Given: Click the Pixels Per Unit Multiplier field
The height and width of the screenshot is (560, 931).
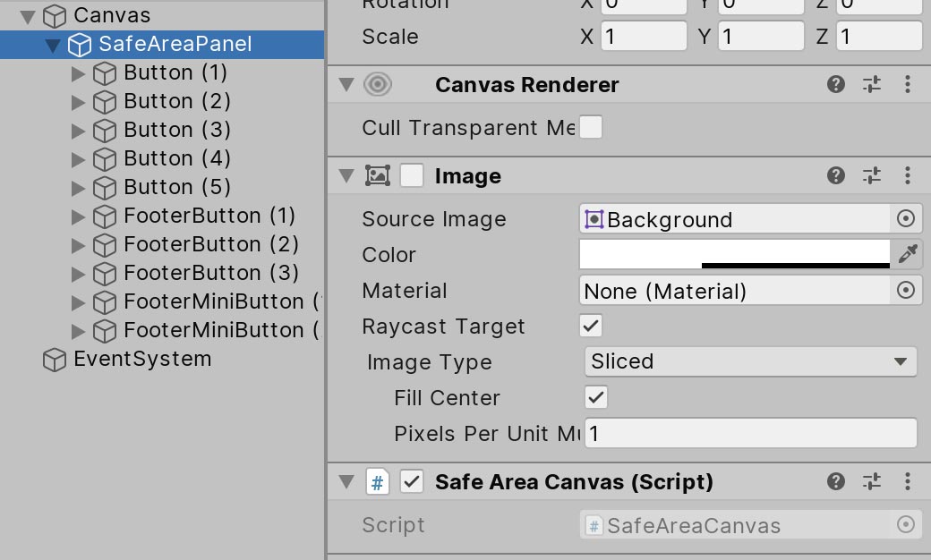Looking at the screenshot, I should click(x=750, y=434).
